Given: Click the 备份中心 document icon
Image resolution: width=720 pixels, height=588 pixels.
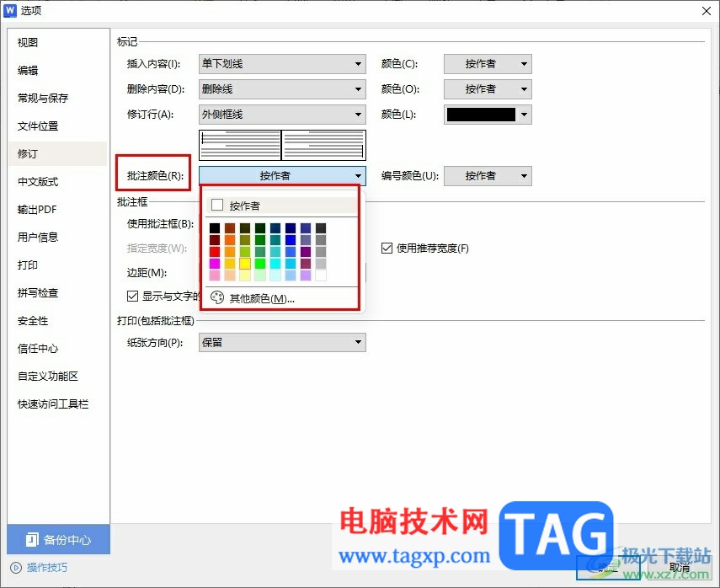Looking at the screenshot, I should pyautogui.click(x=32, y=539).
